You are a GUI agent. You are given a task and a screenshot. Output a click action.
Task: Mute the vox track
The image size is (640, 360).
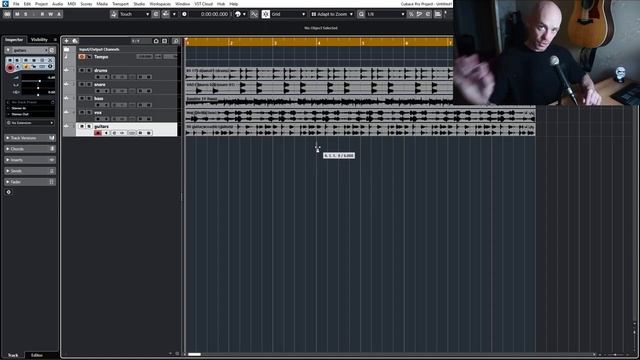coord(82,112)
